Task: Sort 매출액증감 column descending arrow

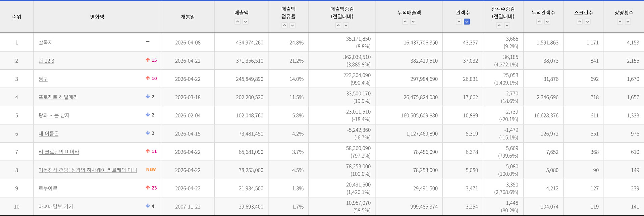Action: [x=346, y=25]
